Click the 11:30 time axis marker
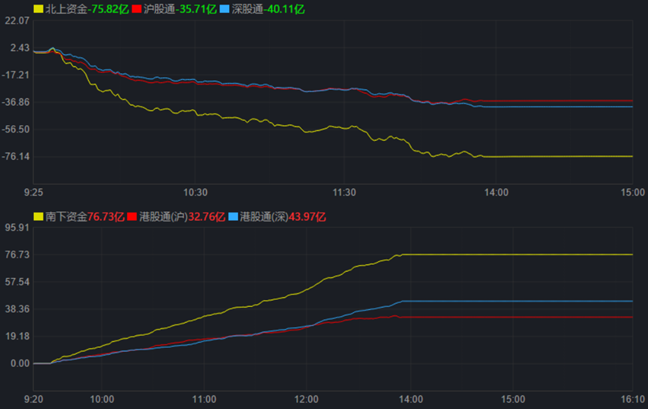 pos(344,191)
